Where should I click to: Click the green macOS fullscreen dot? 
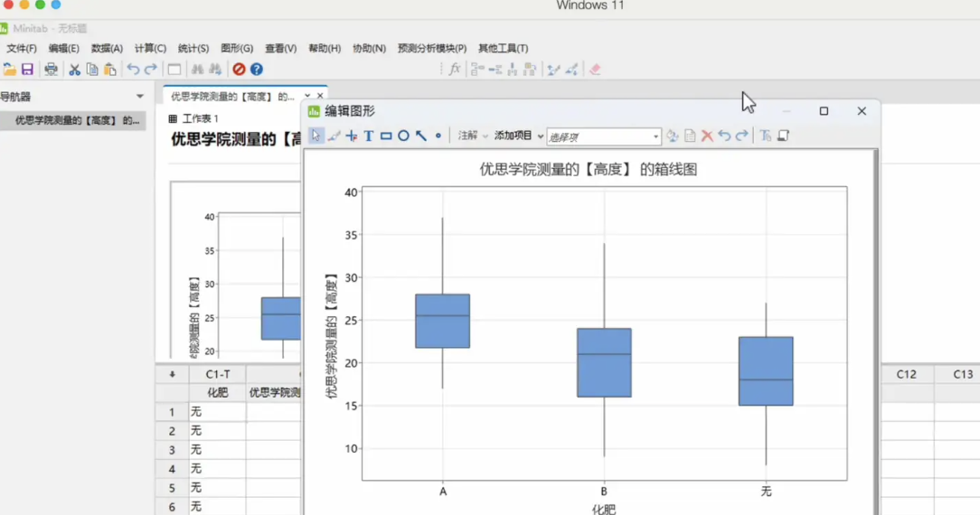click(40, 5)
